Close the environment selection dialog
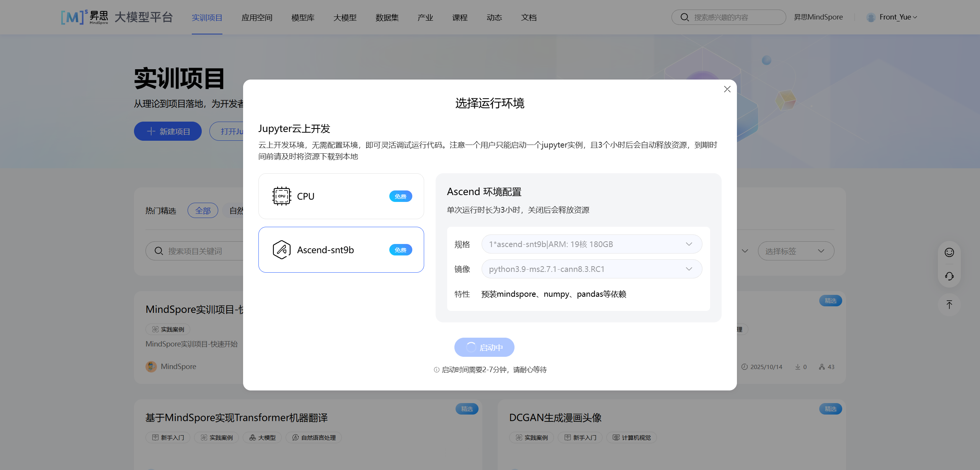Image resolution: width=980 pixels, height=470 pixels. point(727,89)
